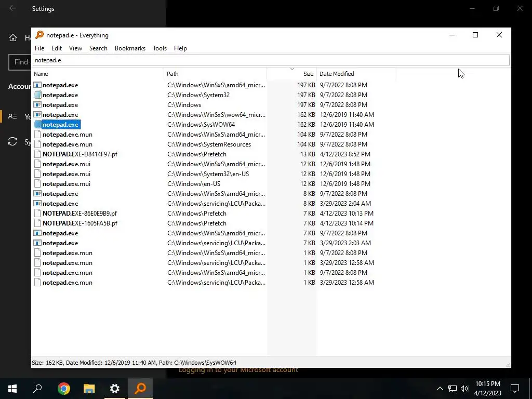Screen dimensions: 532x399
Task: Click the C:\Windows\SysWOW64 path cell
Action: (x=201, y=125)
